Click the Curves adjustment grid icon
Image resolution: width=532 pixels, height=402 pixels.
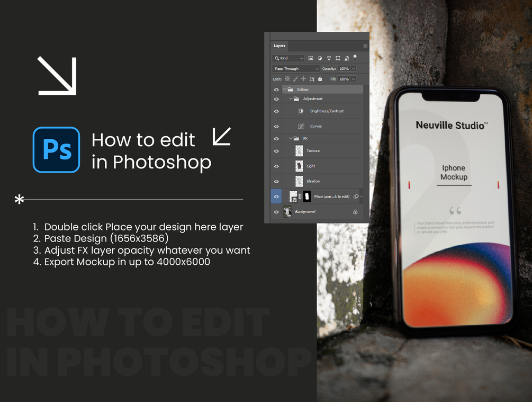(x=301, y=126)
